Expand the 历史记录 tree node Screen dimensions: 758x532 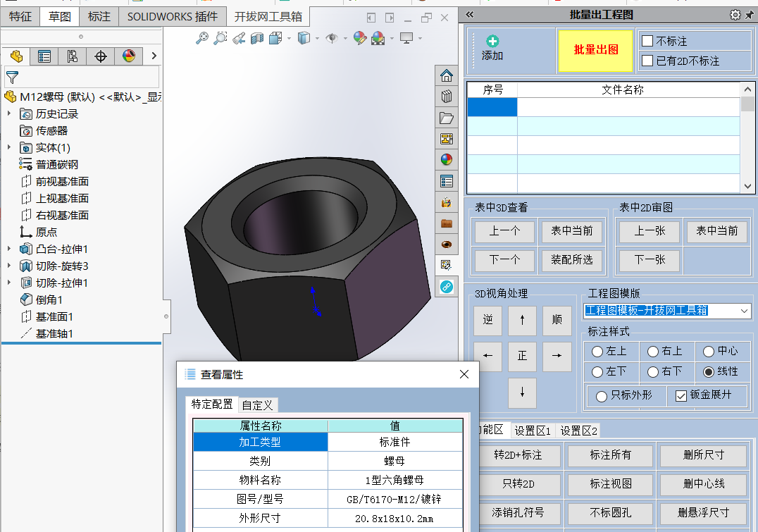click(x=8, y=113)
